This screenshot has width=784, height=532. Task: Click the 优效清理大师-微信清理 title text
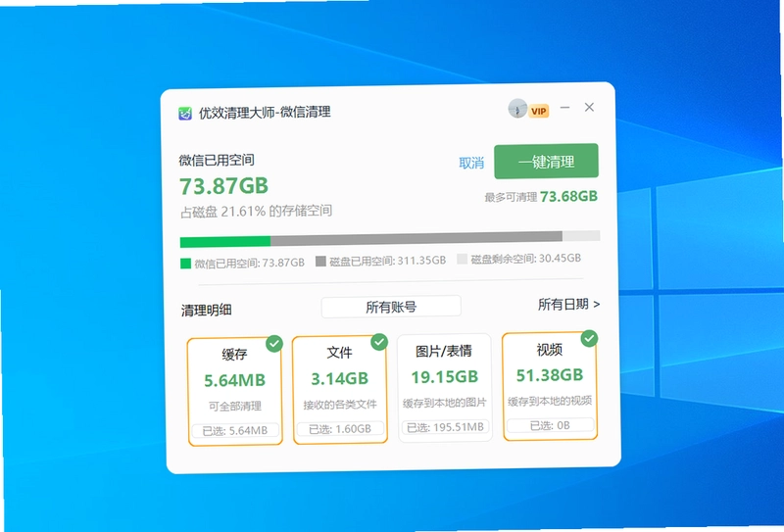tap(265, 113)
